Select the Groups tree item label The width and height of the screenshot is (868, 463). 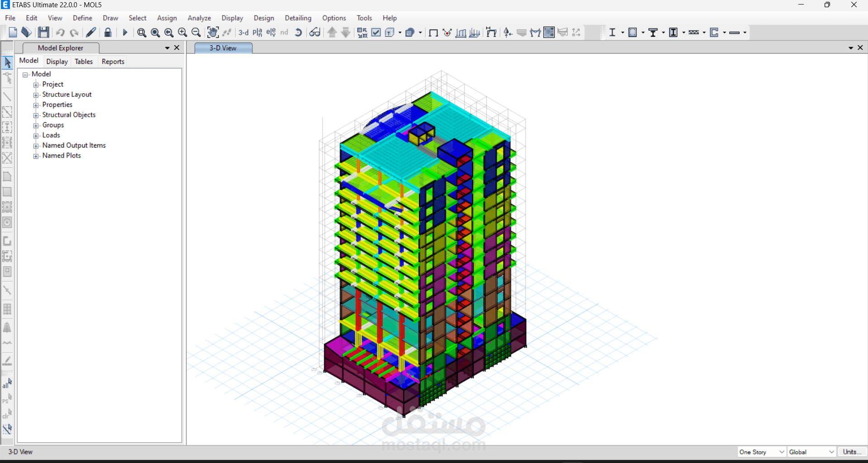coord(53,125)
